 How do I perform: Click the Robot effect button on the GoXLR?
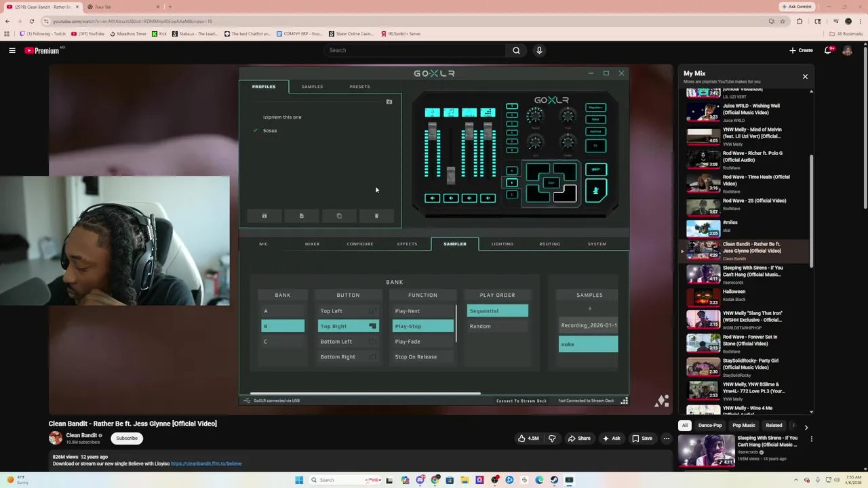(595, 119)
